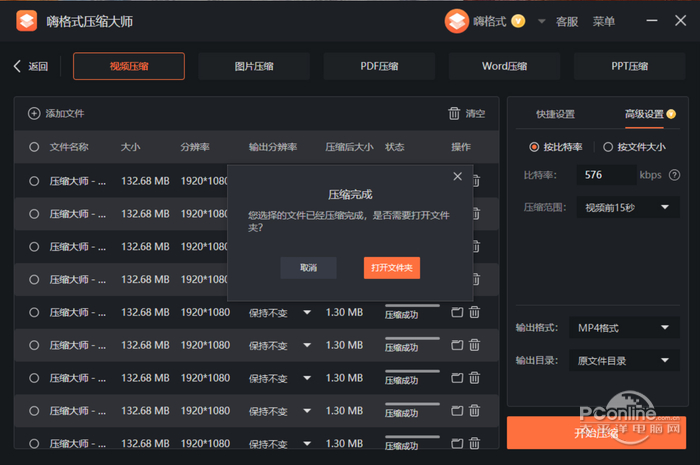The width and height of the screenshot is (700, 465).
Task: Click the 压缩后大小 column header
Action: pyautogui.click(x=349, y=147)
